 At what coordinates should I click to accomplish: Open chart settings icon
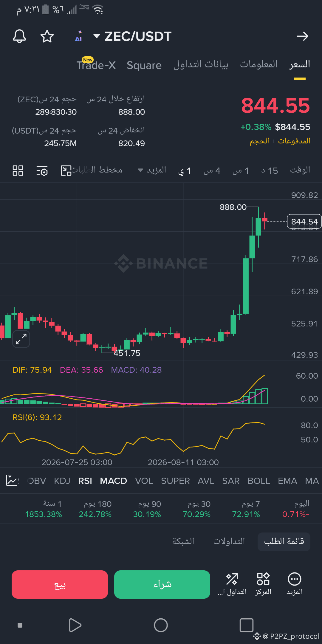[42, 171]
